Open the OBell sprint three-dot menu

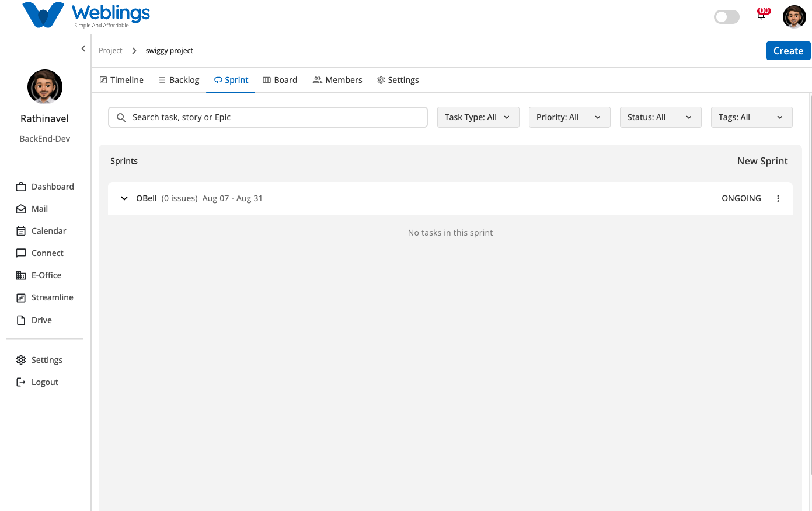tap(778, 198)
